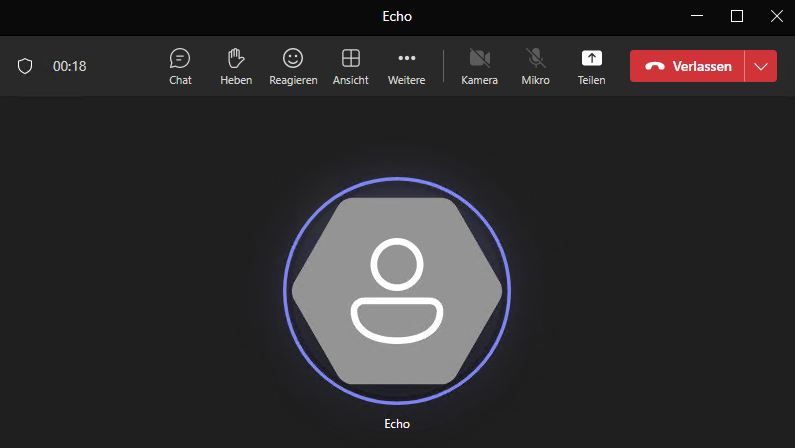Viewport: 795px width, 448px height.
Task: Expand the arrow next to Verlassen
Action: (x=761, y=66)
